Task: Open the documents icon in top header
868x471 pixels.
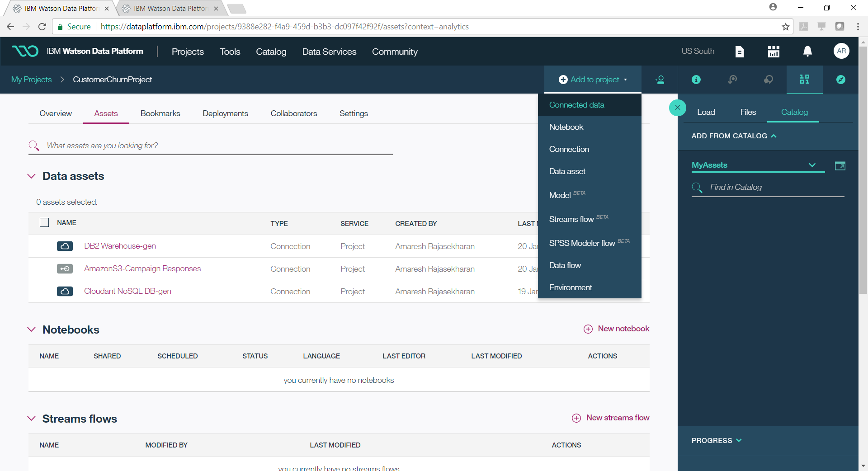Action: coord(740,52)
